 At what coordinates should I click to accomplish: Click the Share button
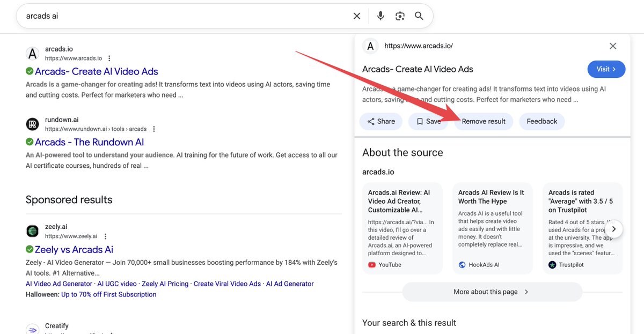[x=381, y=121]
